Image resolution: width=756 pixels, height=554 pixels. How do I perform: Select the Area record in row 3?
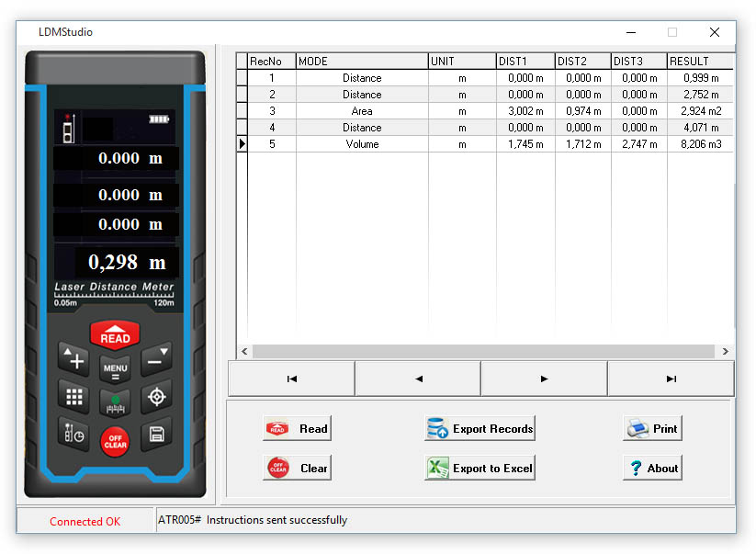(x=362, y=111)
